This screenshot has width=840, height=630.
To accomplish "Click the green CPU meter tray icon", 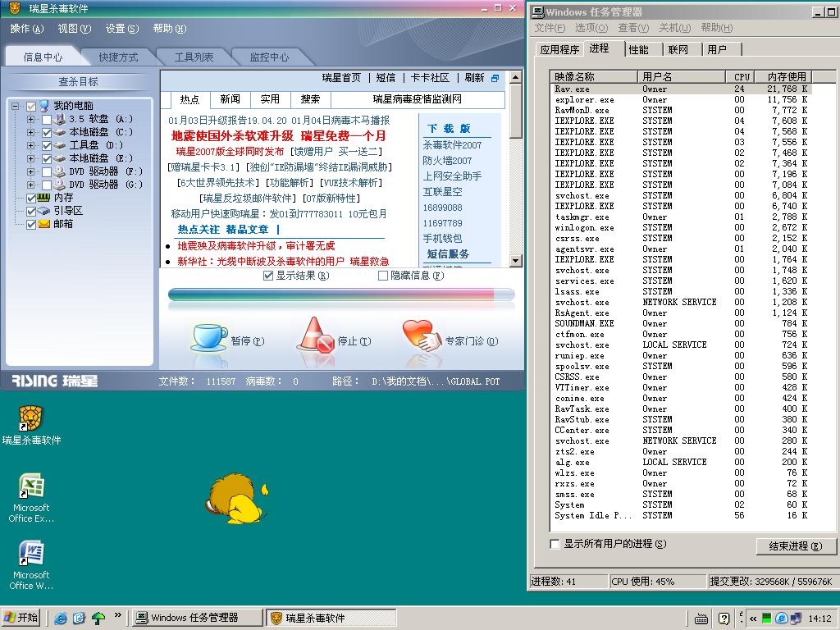I will point(767,619).
